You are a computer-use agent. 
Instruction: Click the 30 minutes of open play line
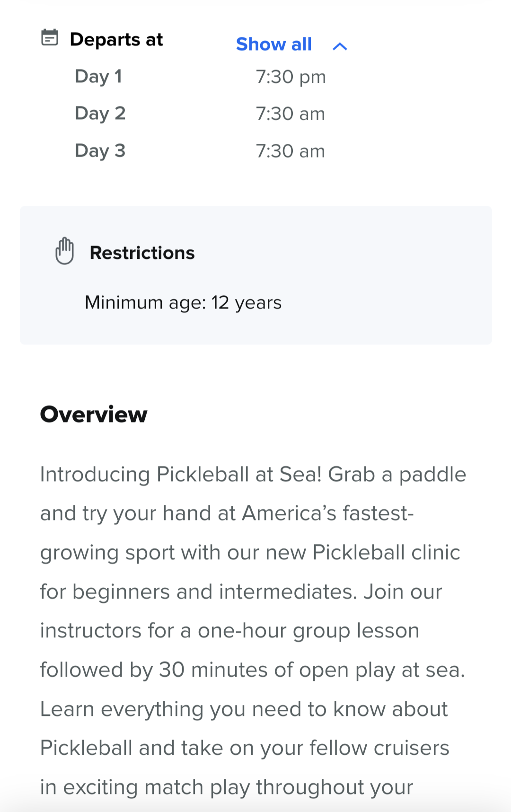tap(253, 670)
